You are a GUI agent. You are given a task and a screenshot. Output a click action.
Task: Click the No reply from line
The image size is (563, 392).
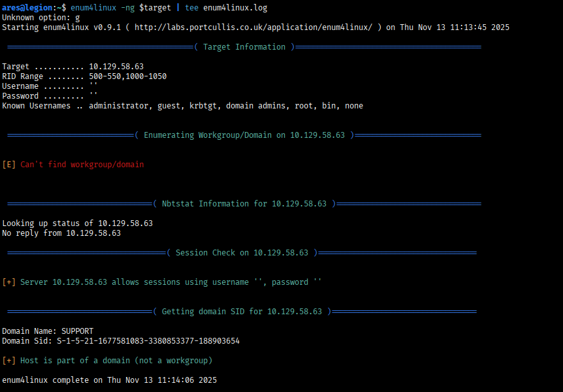[x=61, y=233]
